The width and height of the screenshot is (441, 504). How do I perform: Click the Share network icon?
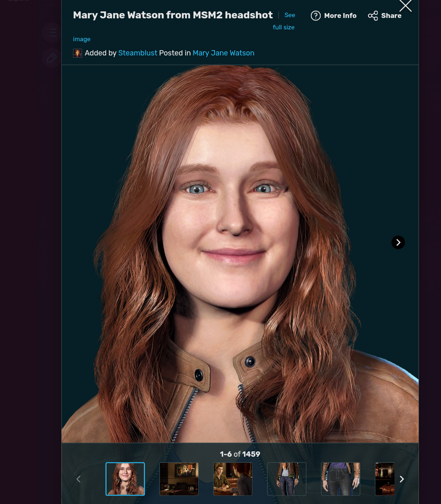pyautogui.click(x=373, y=15)
